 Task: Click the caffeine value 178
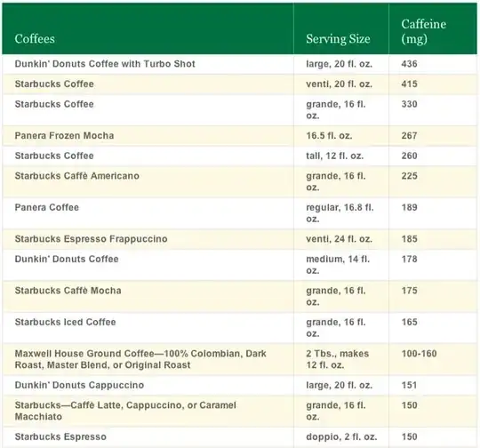click(x=409, y=260)
